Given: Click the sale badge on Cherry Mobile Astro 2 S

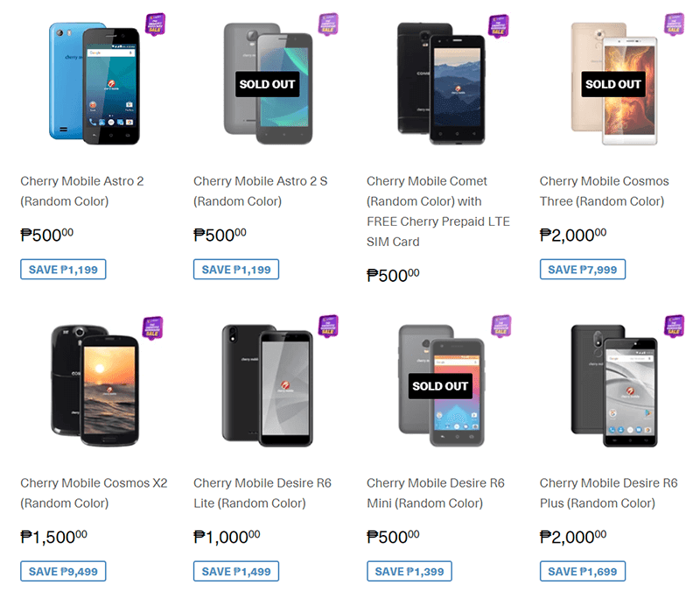Looking at the screenshot, I should (328, 24).
